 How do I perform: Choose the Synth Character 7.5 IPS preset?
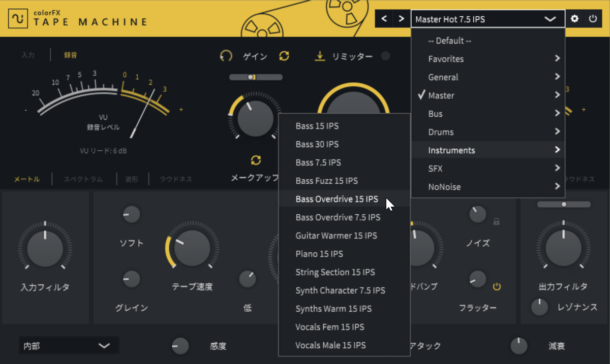point(344,290)
